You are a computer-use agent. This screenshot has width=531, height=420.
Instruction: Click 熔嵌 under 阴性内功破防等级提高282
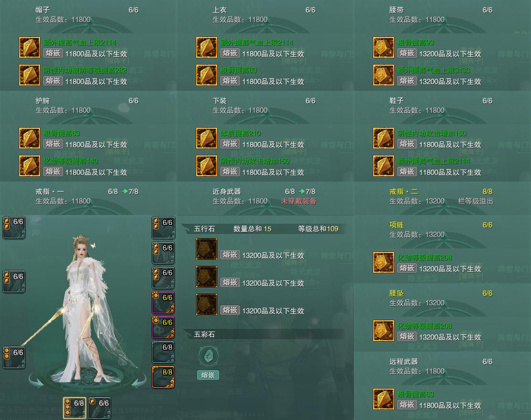pyautogui.click(x=53, y=81)
